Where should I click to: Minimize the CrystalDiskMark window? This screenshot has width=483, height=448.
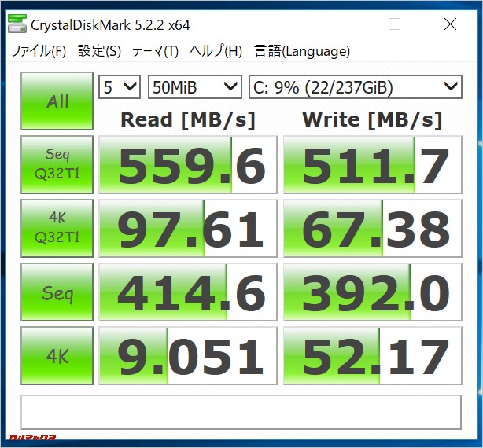pos(340,24)
